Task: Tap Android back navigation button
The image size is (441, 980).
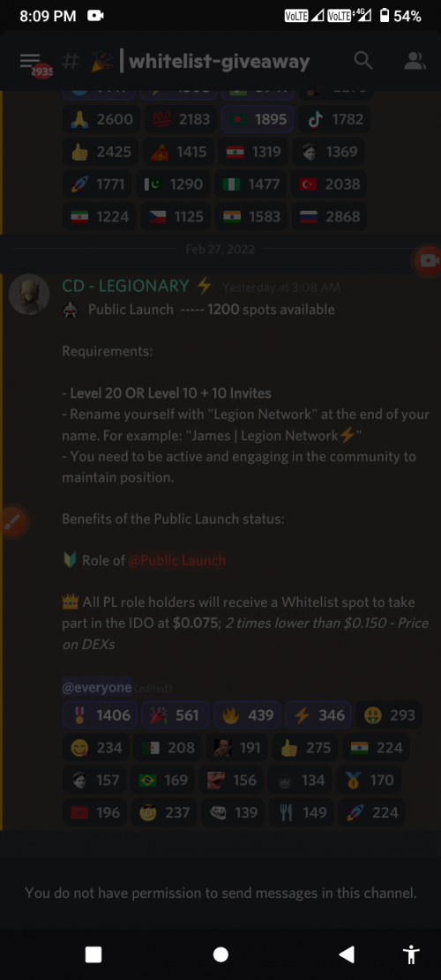Action: click(x=346, y=954)
